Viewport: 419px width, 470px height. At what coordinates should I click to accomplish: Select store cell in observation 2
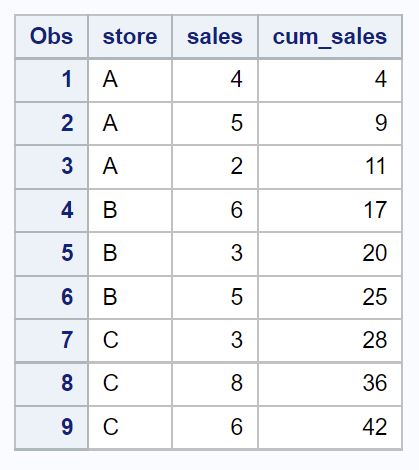130,123
